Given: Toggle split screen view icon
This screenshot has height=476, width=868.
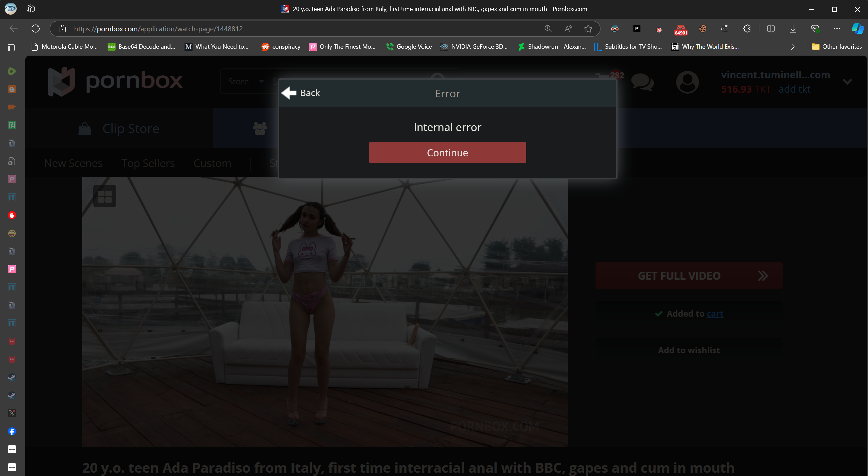Looking at the screenshot, I should click(x=771, y=29).
